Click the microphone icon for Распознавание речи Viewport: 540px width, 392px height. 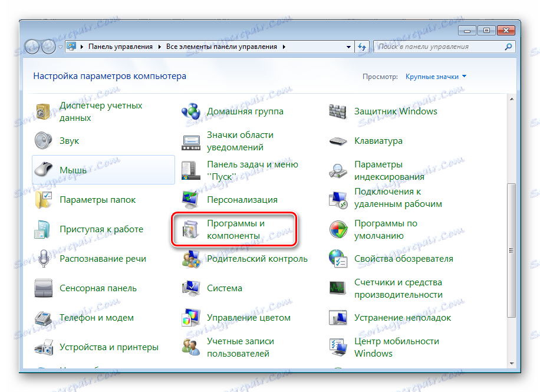(44, 259)
